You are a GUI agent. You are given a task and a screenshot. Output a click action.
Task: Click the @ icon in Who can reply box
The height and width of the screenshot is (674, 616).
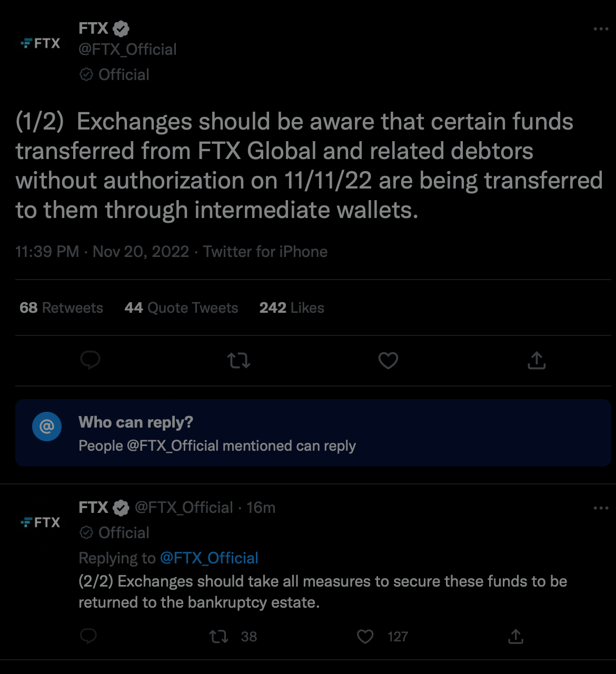(x=47, y=426)
